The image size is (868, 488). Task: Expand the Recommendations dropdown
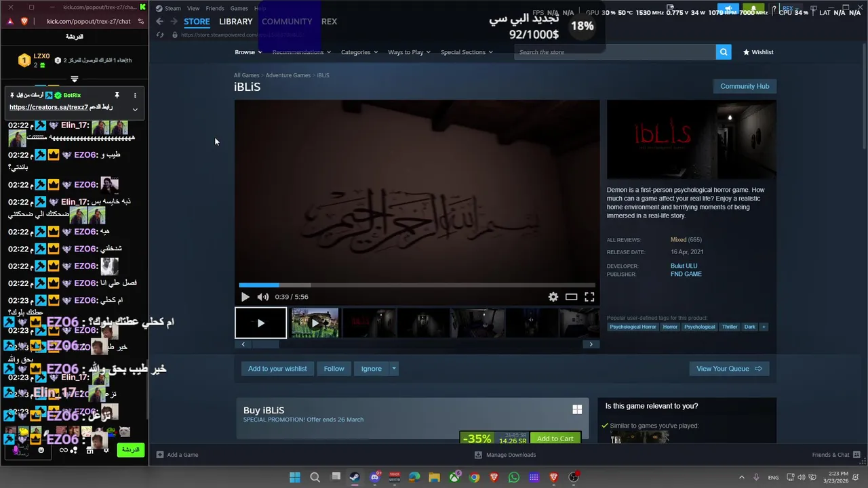point(301,52)
